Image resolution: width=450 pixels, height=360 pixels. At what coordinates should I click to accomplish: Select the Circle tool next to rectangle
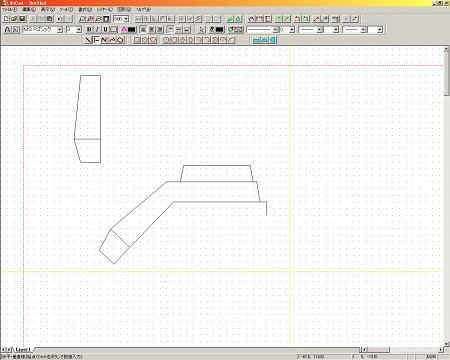coord(145,40)
